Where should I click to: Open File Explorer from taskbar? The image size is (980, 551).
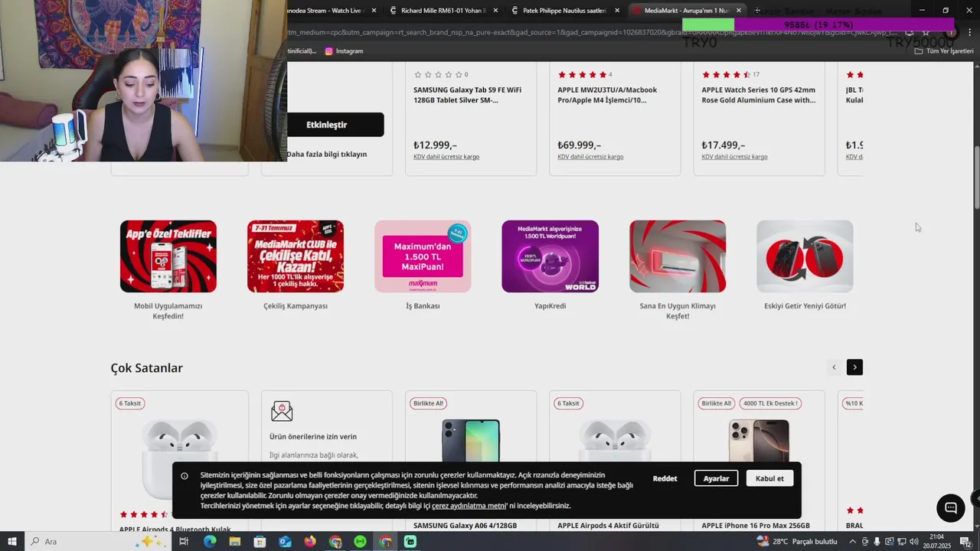234,541
